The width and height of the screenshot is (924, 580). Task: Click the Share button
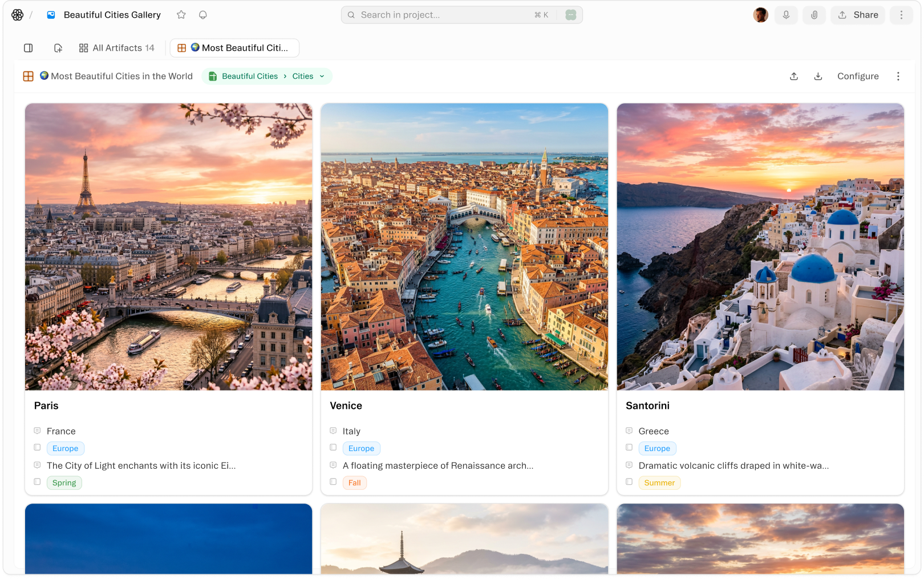pos(858,15)
